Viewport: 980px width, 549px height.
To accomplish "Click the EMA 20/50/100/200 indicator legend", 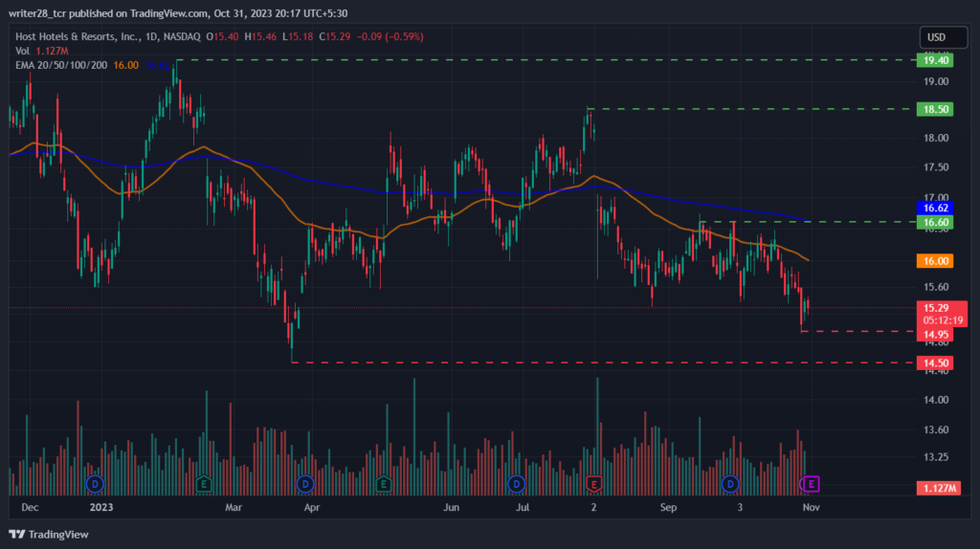I will coord(61,65).
